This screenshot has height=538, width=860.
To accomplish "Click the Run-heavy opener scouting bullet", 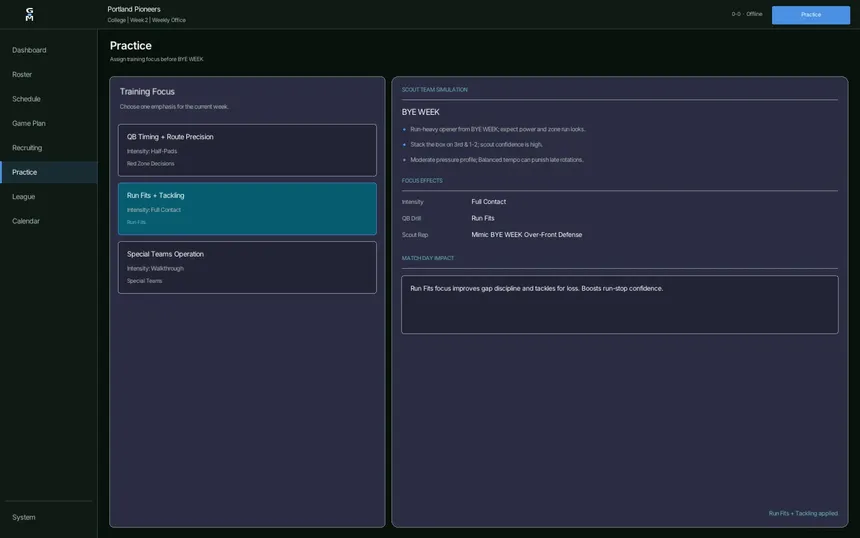I will 497,129.
